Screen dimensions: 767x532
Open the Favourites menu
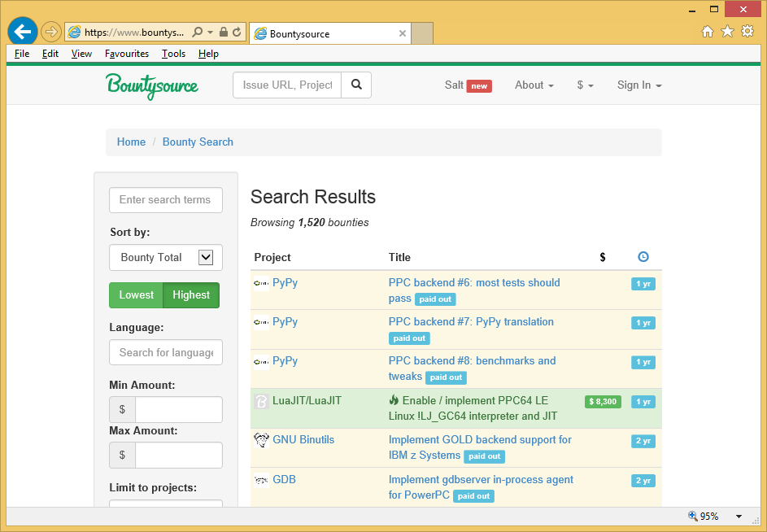pos(127,54)
